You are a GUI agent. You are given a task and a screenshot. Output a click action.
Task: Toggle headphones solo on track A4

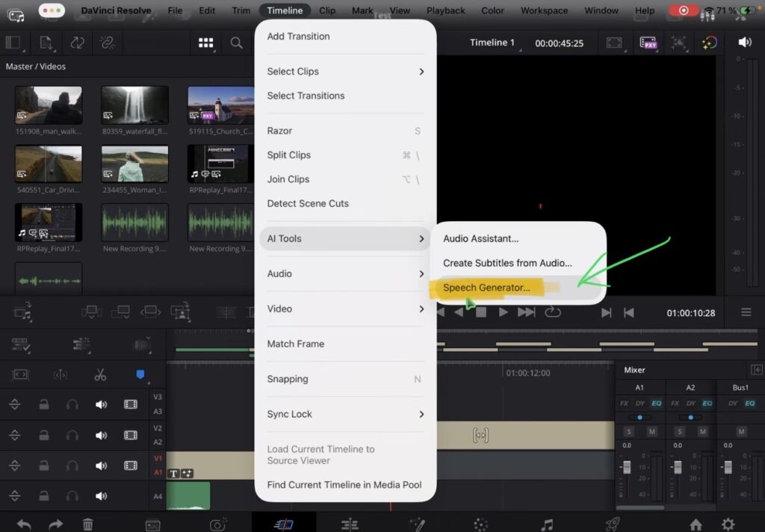click(72, 496)
